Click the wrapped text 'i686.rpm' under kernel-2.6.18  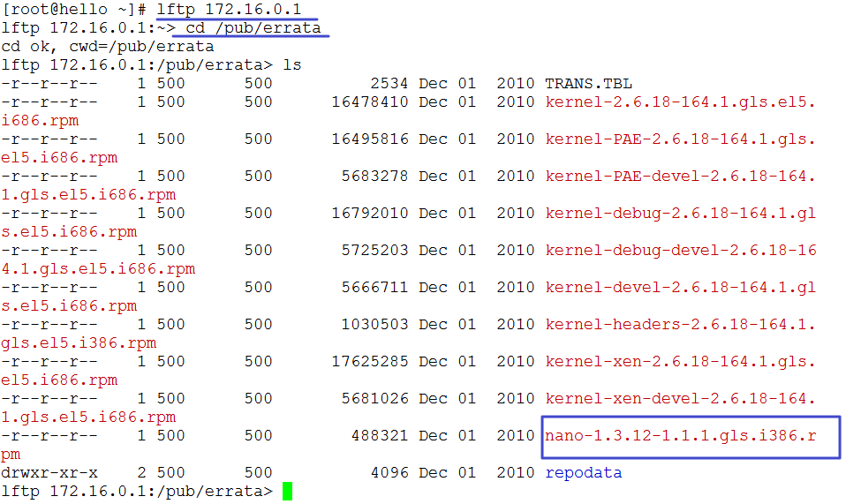click(40, 121)
